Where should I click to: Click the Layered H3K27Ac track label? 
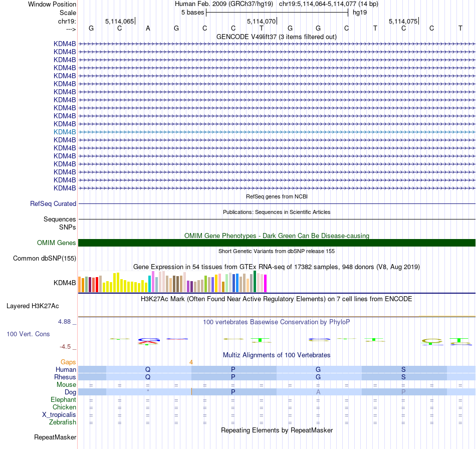pyautogui.click(x=33, y=306)
